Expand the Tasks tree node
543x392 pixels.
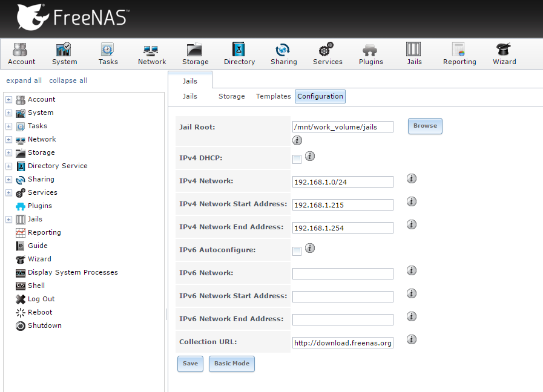click(x=8, y=126)
